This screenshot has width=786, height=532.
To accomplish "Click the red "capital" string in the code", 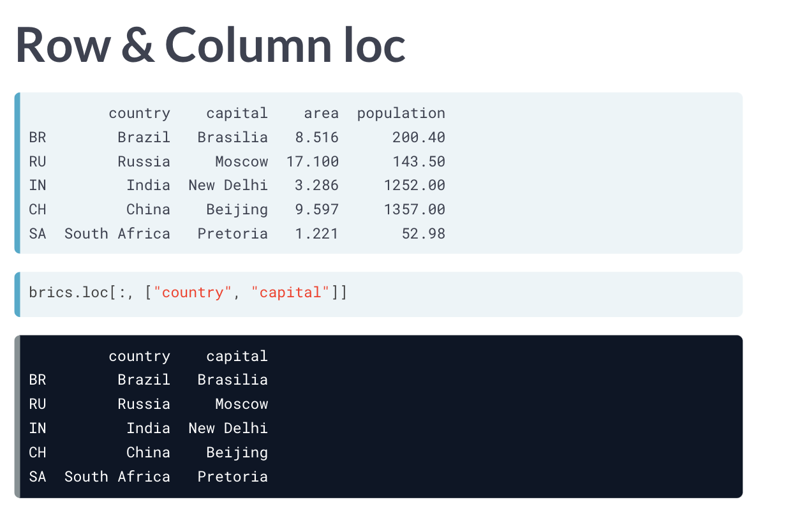I will point(290,293).
